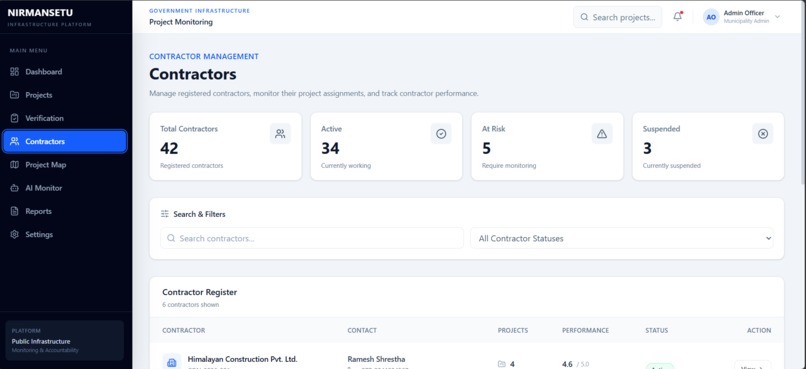
Task: Open Project Map from the sidebar
Action: [x=65, y=165]
